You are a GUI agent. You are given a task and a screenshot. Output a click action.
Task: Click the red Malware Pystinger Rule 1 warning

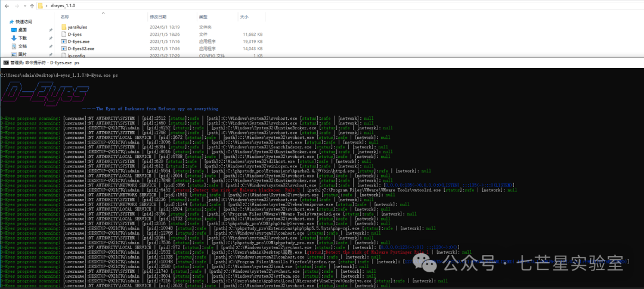click(378, 252)
